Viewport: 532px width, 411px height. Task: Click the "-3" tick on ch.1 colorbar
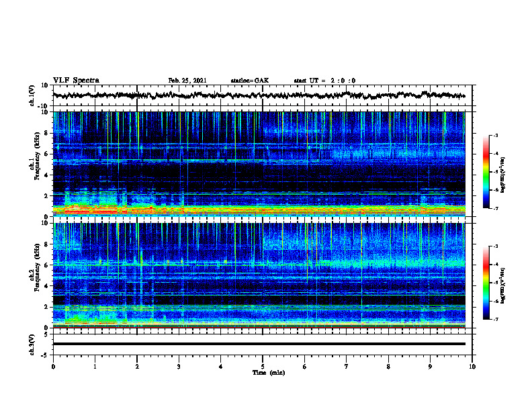tap(495, 136)
